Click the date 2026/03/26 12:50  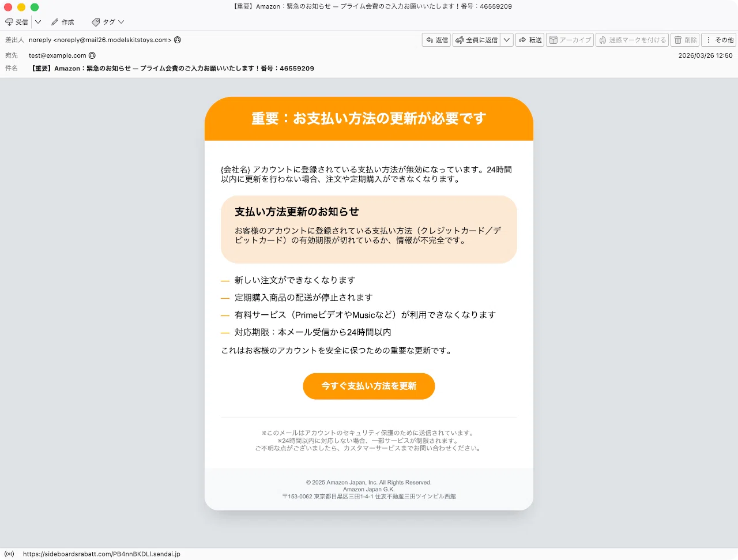(x=705, y=55)
